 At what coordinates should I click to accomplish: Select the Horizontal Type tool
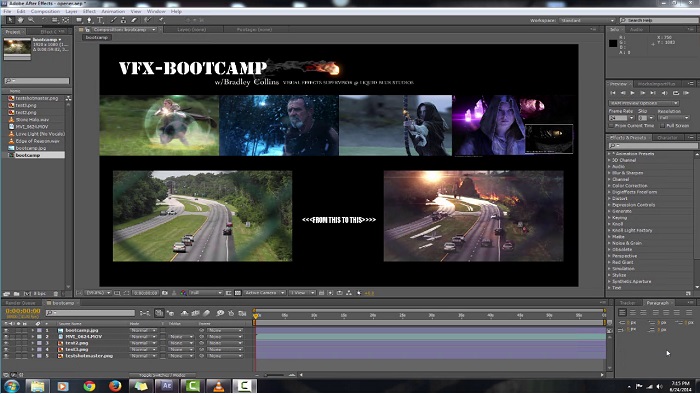pos(100,20)
